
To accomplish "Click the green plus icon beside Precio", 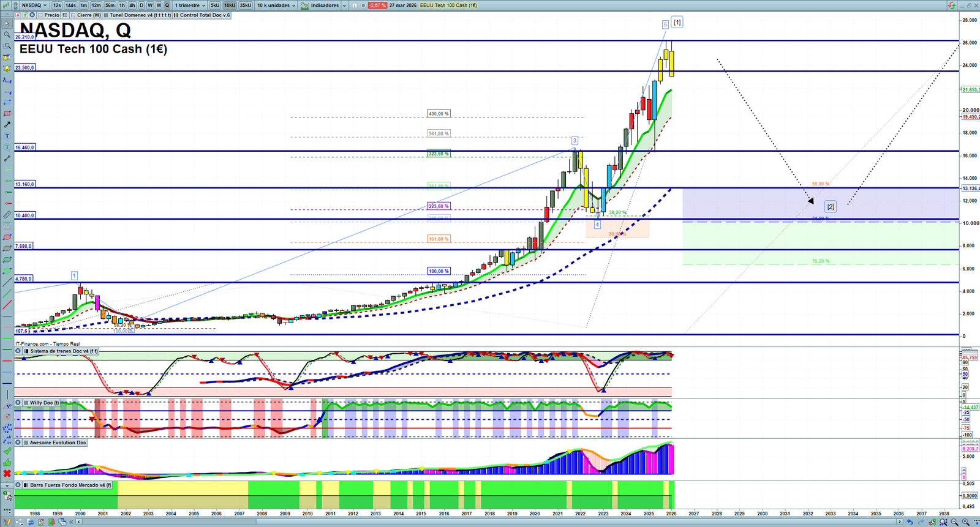I will pyautogui.click(x=25, y=15).
